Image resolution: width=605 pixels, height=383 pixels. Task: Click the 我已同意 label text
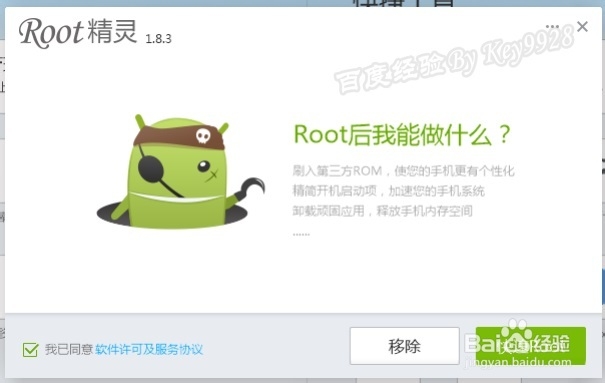(x=69, y=349)
